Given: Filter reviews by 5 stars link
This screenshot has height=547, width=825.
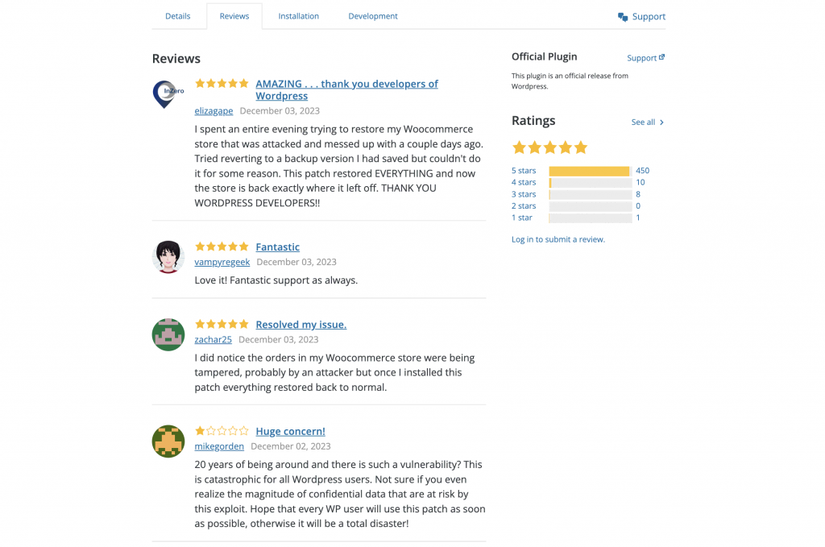Looking at the screenshot, I should tap(524, 171).
